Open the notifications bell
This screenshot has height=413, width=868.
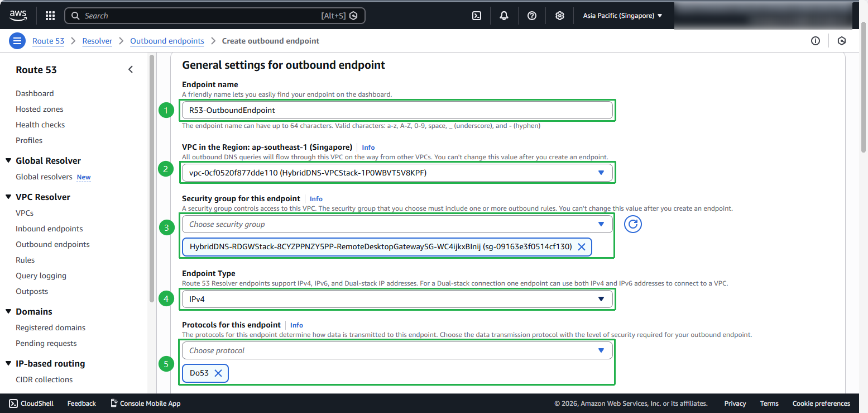click(504, 16)
